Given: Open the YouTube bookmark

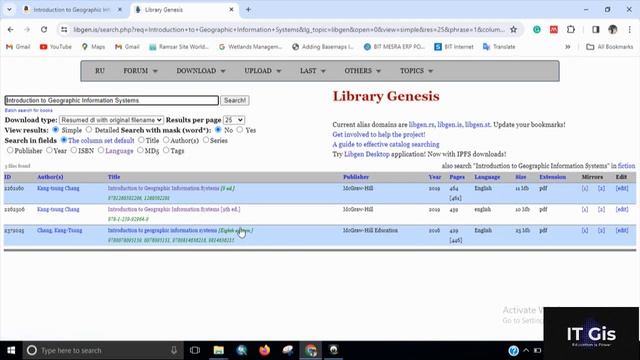Looking at the screenshot, I should click(x=56, y=47).
